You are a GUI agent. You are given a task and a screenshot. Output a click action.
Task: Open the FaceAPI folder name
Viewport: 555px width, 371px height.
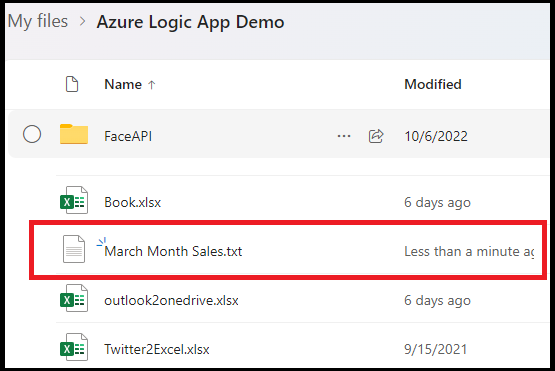click(128, 136)
